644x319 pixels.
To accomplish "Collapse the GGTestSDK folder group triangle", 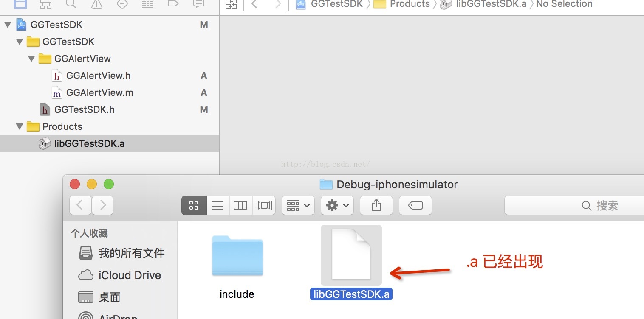I will tap(19, 42).
